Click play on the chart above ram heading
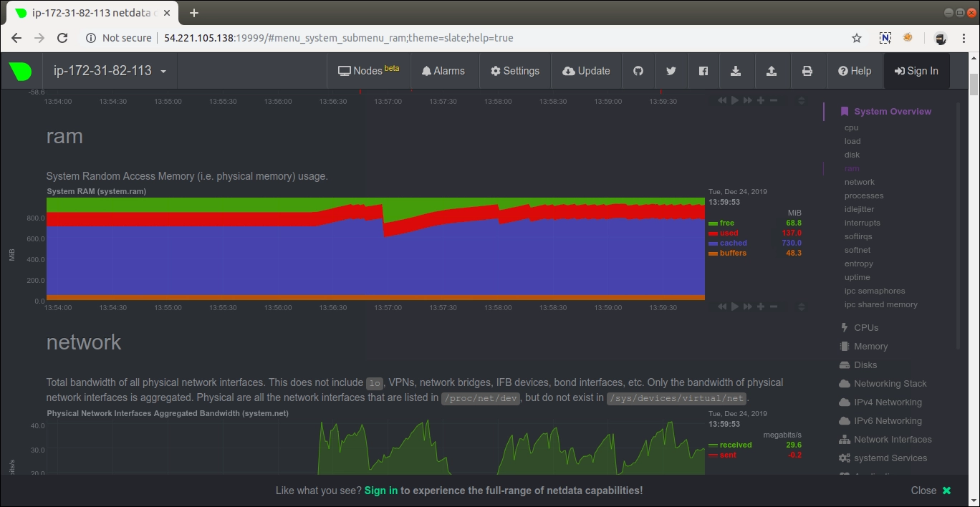The height and width of the screenshot is (507, 980). (734, 101)
